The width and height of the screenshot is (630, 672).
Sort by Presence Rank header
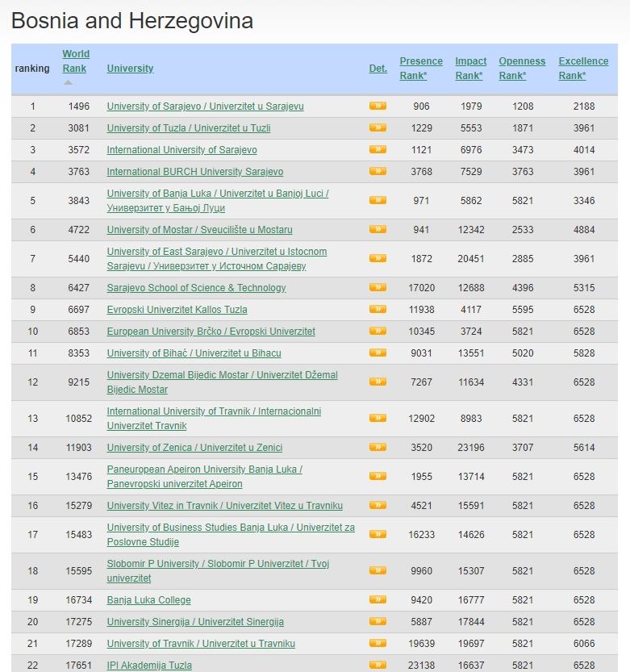(421, 68)
